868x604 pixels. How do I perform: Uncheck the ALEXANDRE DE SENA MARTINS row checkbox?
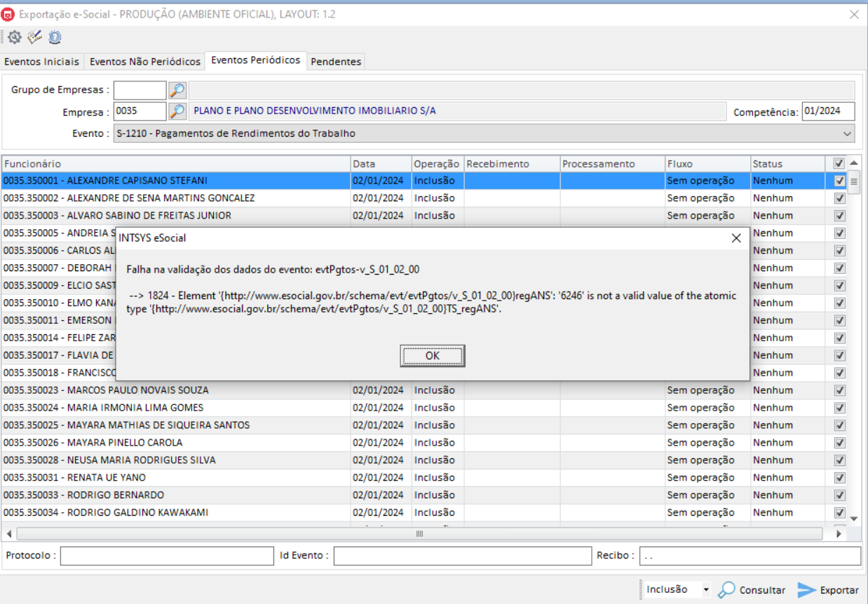(840, 198)
